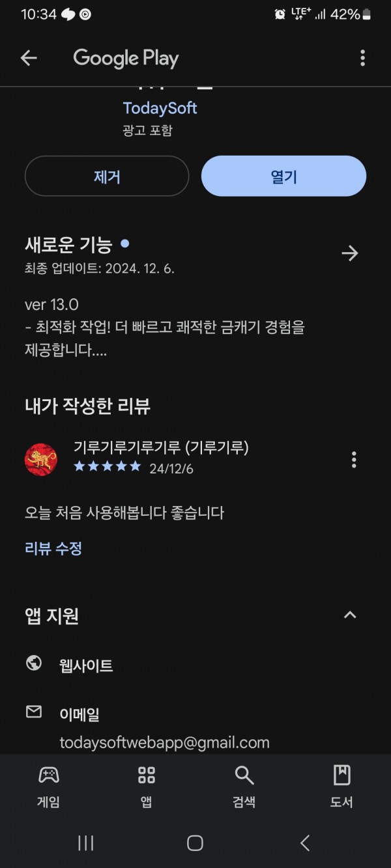
Task: Tap the reviewer's tiger profile avatar
Action: tap(41, 459)
